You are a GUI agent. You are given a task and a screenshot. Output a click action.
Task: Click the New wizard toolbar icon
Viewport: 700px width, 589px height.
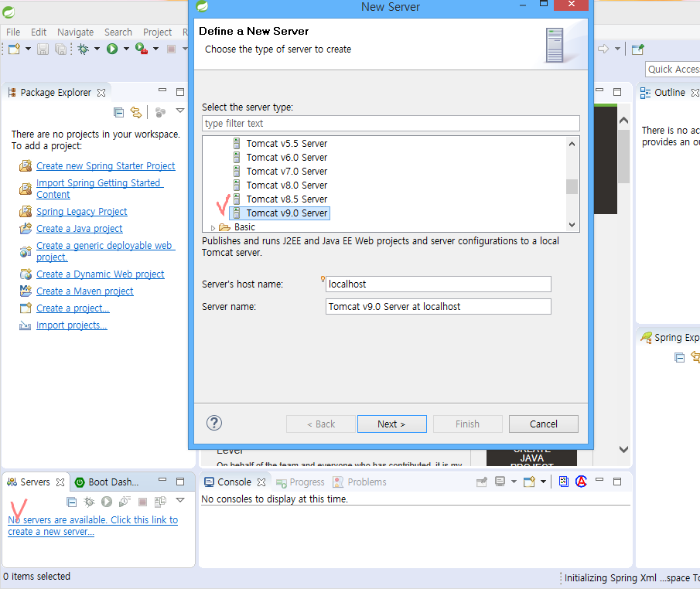click(x=14, y=49)
